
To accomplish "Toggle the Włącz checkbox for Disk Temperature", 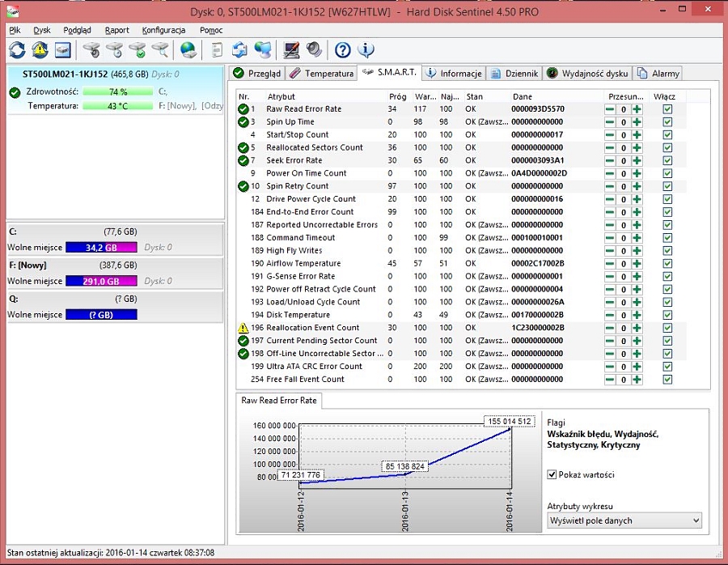I will pyautogui.click(x=667, y=315).
